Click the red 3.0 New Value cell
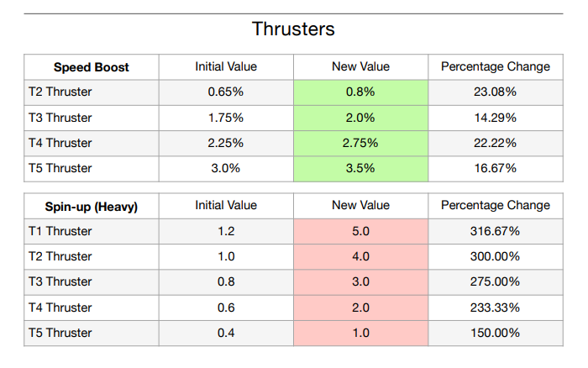This screenshot has height=368, width=588. click(360, 281)
